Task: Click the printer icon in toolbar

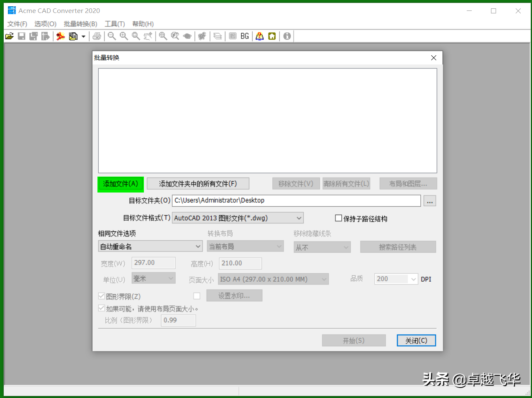Action: 97,36
